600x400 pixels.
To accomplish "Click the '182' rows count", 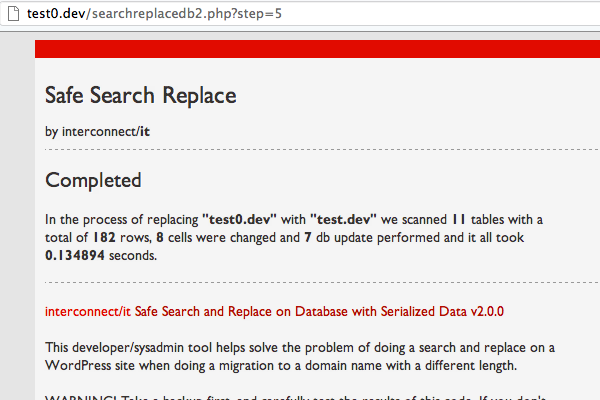I will pos(104,237).
